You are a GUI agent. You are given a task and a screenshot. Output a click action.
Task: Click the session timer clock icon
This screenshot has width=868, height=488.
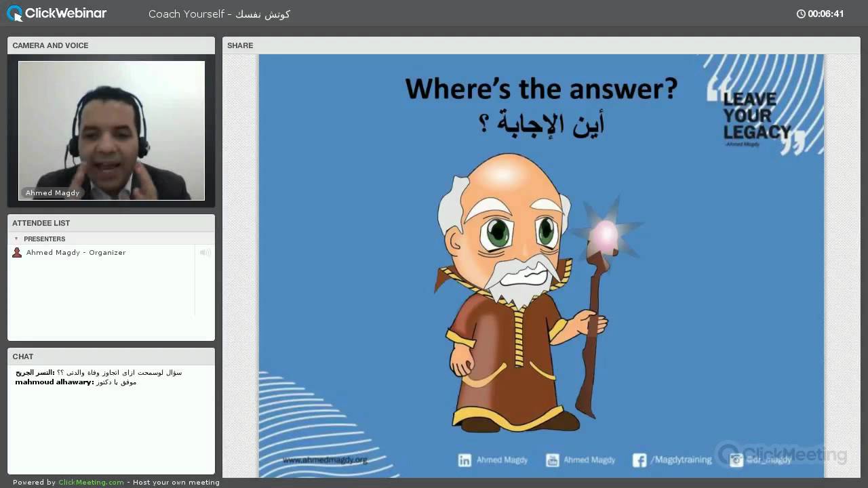coord(801,14)
